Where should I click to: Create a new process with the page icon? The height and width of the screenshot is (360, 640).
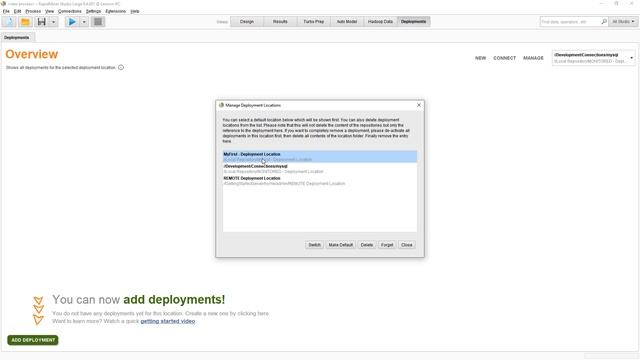click(9, 22)
